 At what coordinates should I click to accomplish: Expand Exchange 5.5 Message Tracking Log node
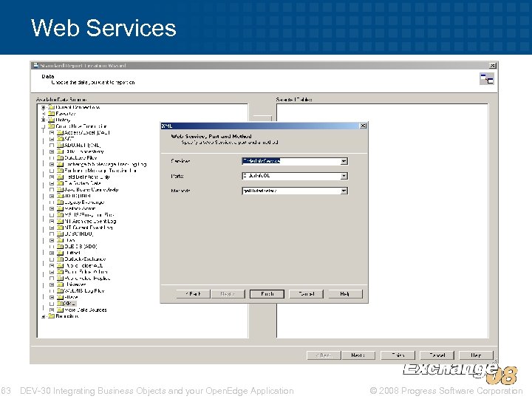(52, 165)
